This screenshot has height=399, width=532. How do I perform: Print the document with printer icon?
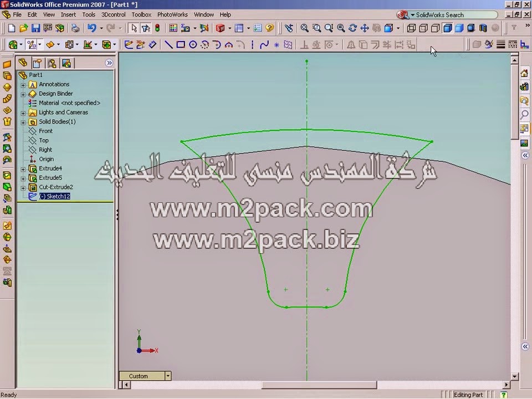pyautogui.click(x=75, y=28)
